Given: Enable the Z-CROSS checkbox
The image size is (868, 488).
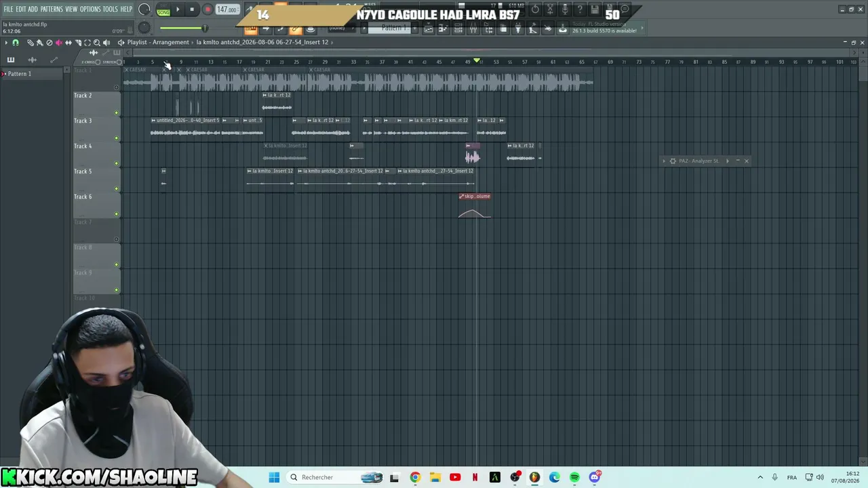Looking at the screenshot, I should click(x=98, y=62).
